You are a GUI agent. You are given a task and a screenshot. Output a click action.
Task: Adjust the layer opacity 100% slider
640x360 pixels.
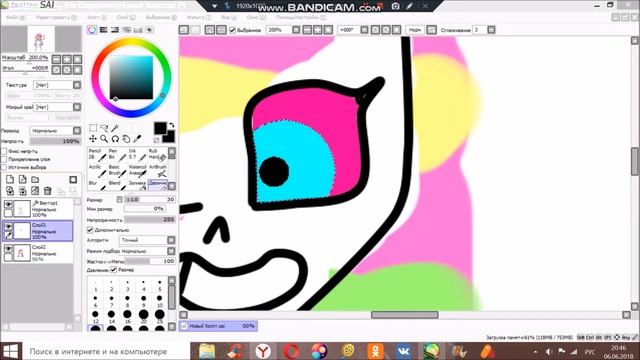point(55,141)
